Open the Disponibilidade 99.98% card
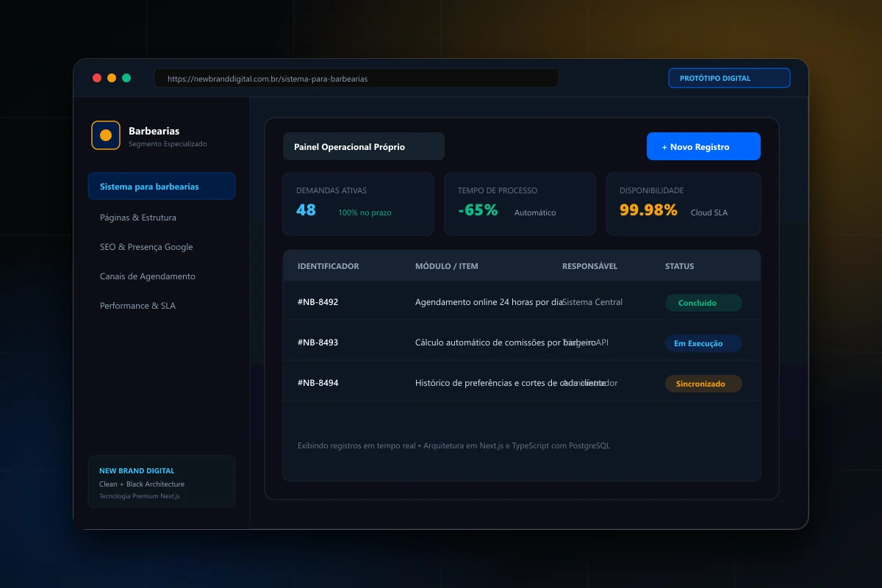882x588 pixels. pyautogui.click(x=683, y=204)
